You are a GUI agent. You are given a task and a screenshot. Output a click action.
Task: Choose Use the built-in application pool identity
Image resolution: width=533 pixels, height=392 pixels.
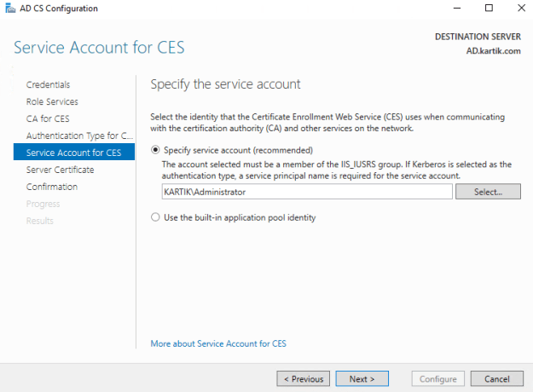[155, 217]
